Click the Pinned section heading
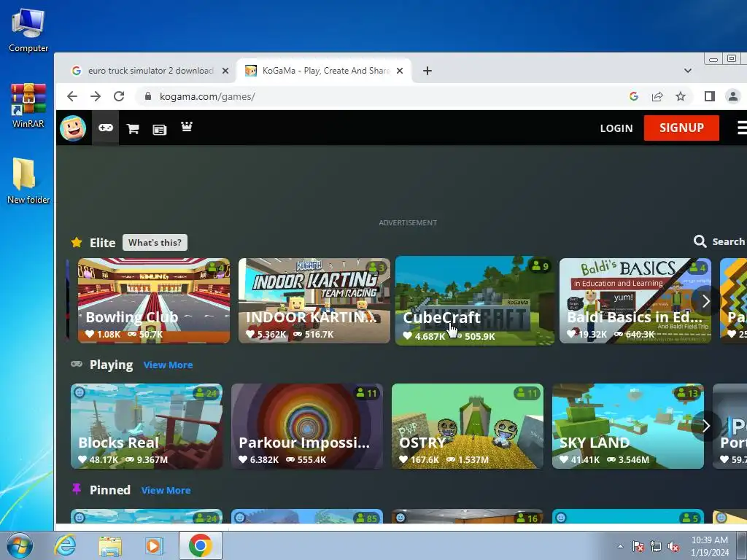 click(x=110, y=490)
